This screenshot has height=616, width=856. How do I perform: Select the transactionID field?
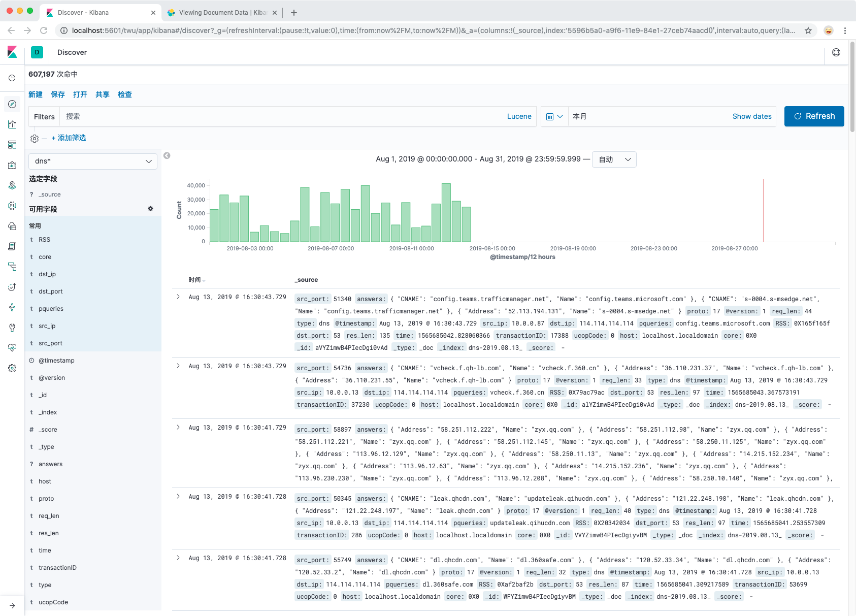point(57,568)
